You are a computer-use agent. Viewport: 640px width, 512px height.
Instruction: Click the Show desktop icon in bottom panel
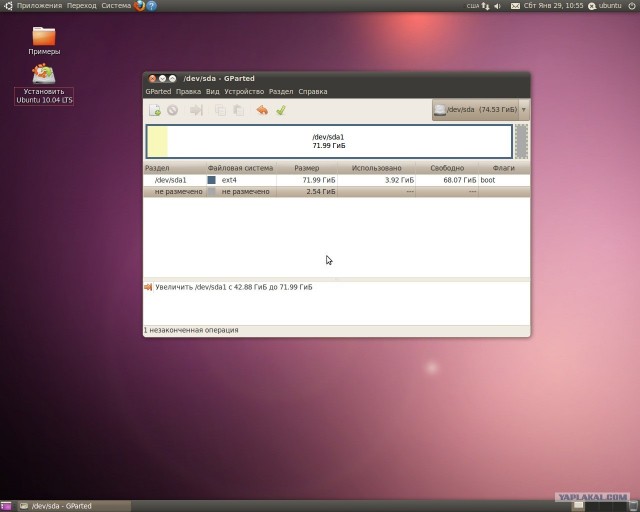pos(6,506)
